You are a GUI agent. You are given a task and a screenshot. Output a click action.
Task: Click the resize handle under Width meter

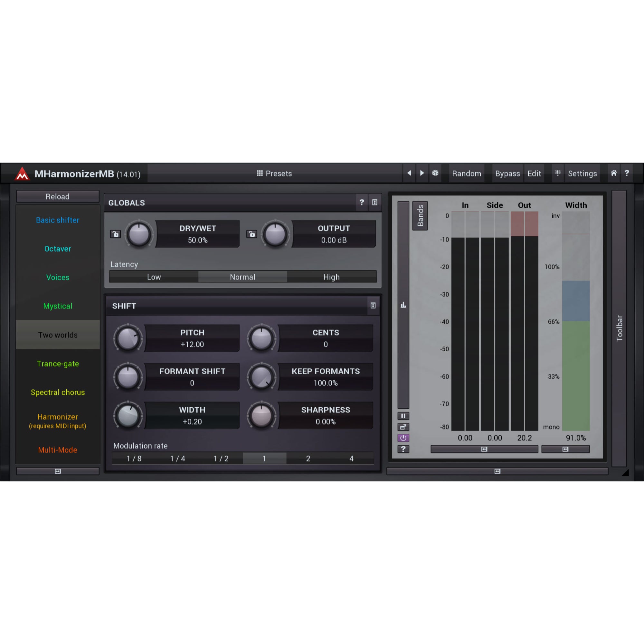tap(565, 449)
